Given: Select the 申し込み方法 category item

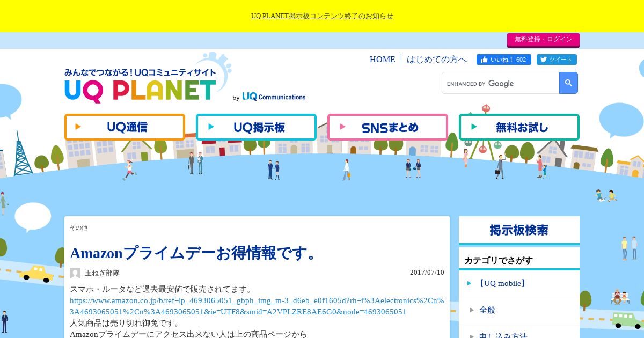Looking at the screenshot, I should coord(503,335).
